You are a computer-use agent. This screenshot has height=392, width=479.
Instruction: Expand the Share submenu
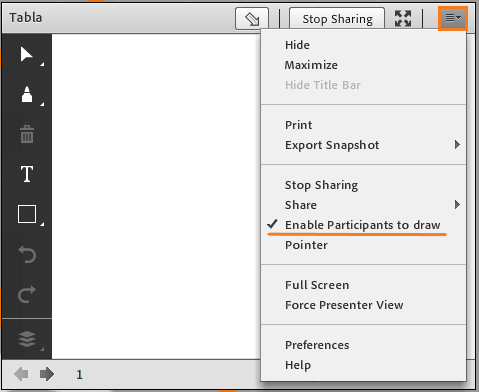coord(363,205)
